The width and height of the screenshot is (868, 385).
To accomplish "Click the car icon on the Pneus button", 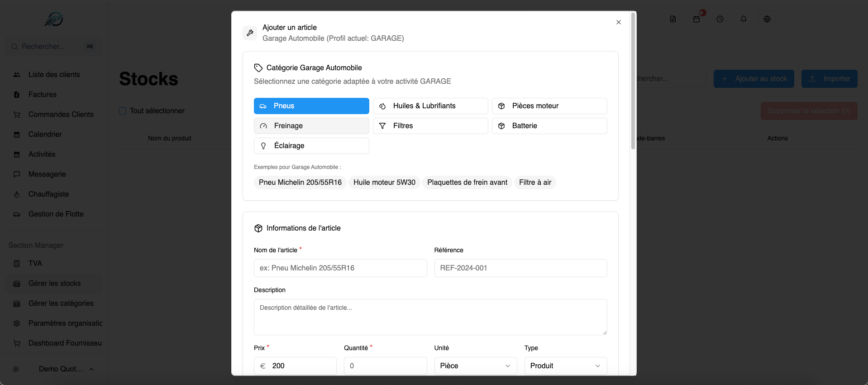I will tap(263, 106).
